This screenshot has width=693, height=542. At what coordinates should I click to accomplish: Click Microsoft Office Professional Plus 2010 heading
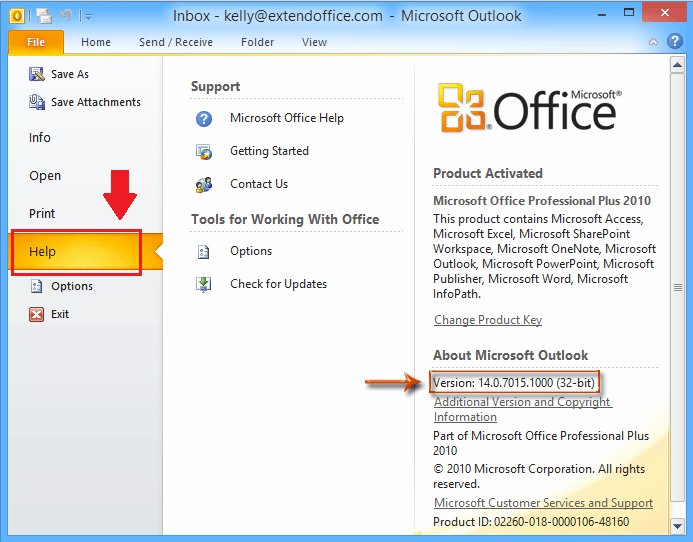(542, 201)
